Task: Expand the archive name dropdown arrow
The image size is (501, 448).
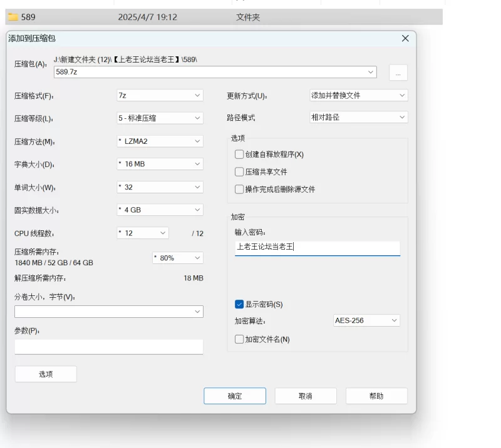Action: pos(371,72)
